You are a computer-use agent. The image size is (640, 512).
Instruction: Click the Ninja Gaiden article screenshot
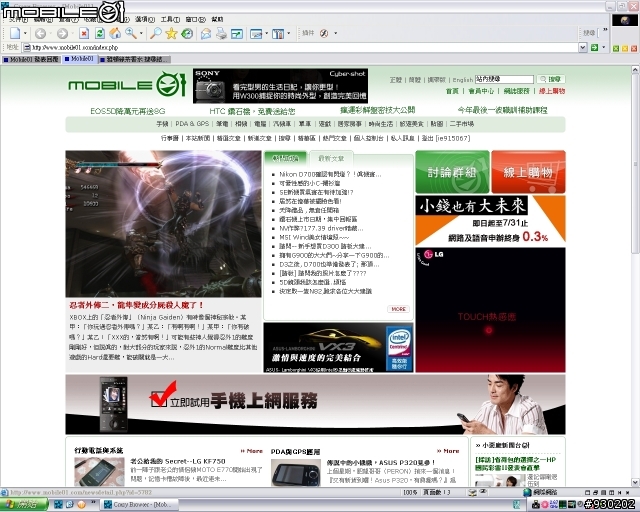coord(163,224)
